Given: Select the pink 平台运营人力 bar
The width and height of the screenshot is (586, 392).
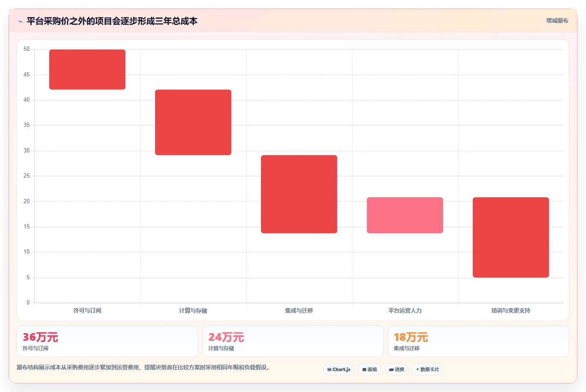Looking at the screenshot, I should [405, 215].
